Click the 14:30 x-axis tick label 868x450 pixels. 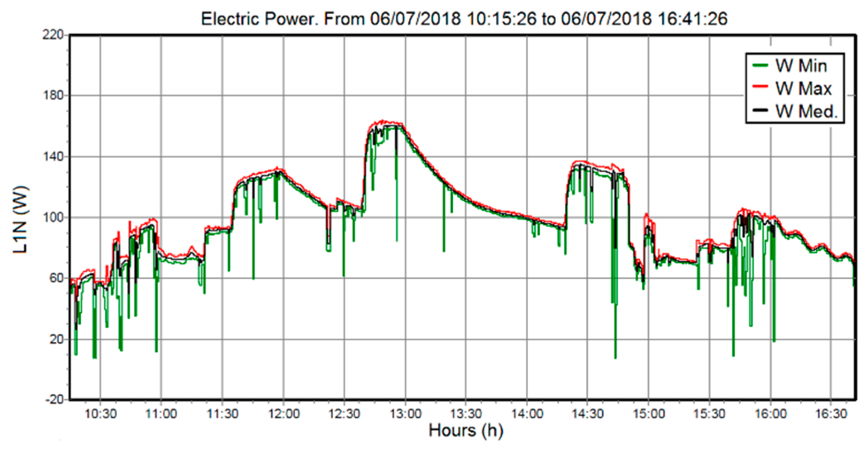click(587, 414)
